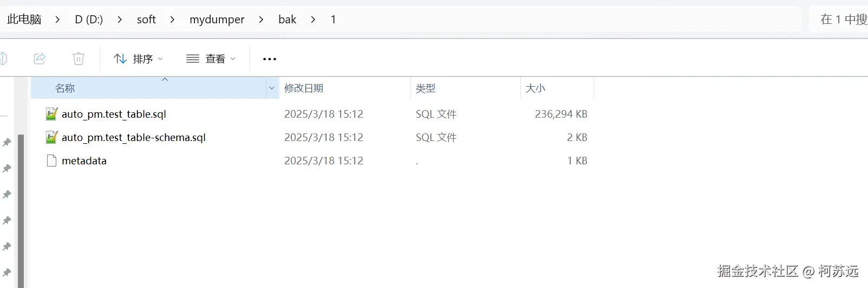Click the sort arrows icon
Viewport: 868px width, 288px height.
tap(120, 59)
